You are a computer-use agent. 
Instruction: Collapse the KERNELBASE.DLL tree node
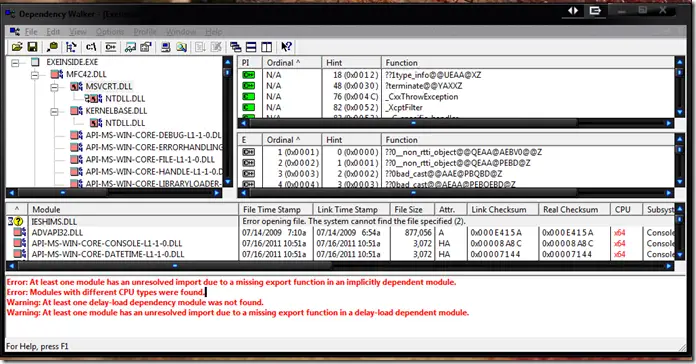coord(54,111)
